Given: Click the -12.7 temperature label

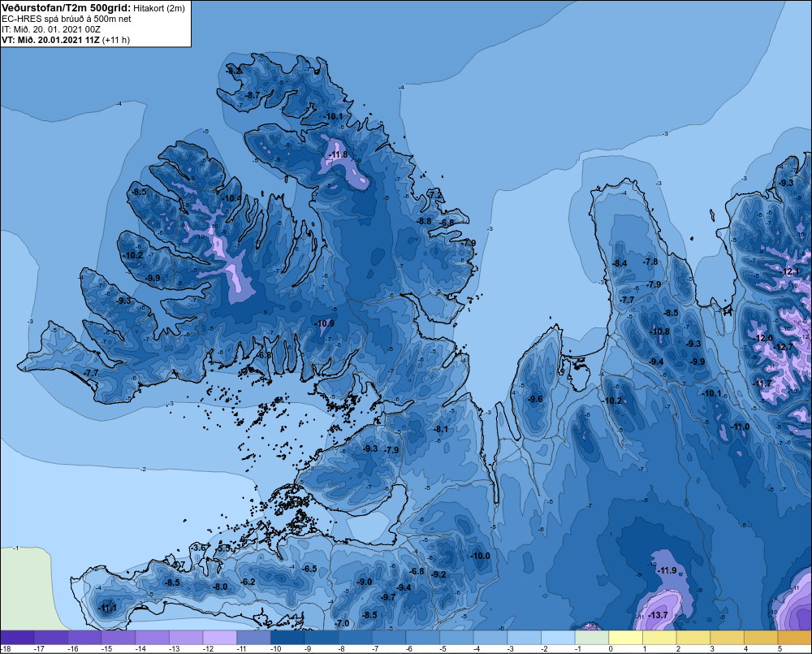Looking at the screenshot, I should point(784,347).
